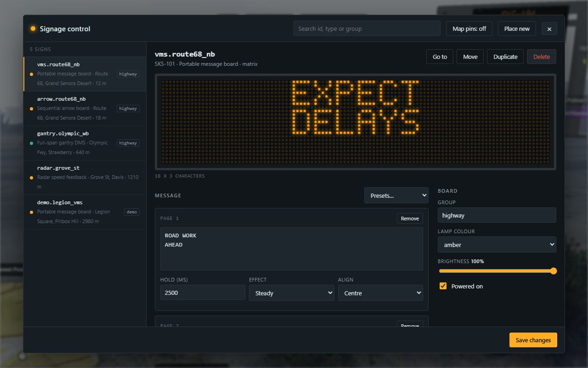588x368 pixels.
Task: Click the 18 x 3 characters label
Action: tap(180, 176)
